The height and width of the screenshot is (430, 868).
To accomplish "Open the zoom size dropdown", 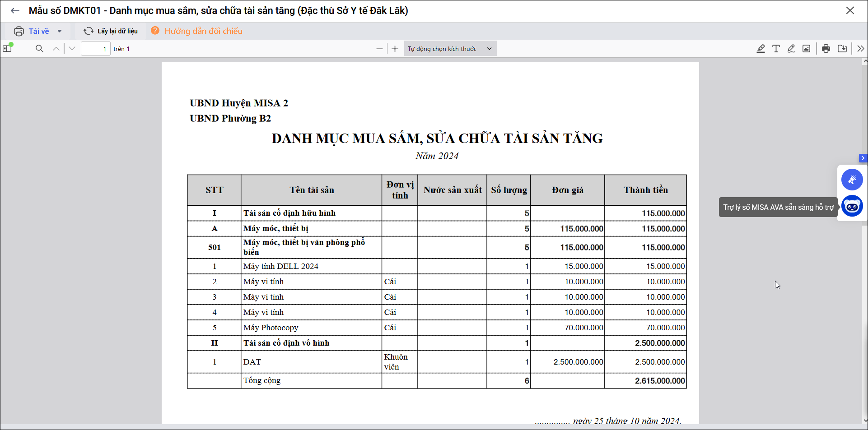I will [x=450, y=49].
